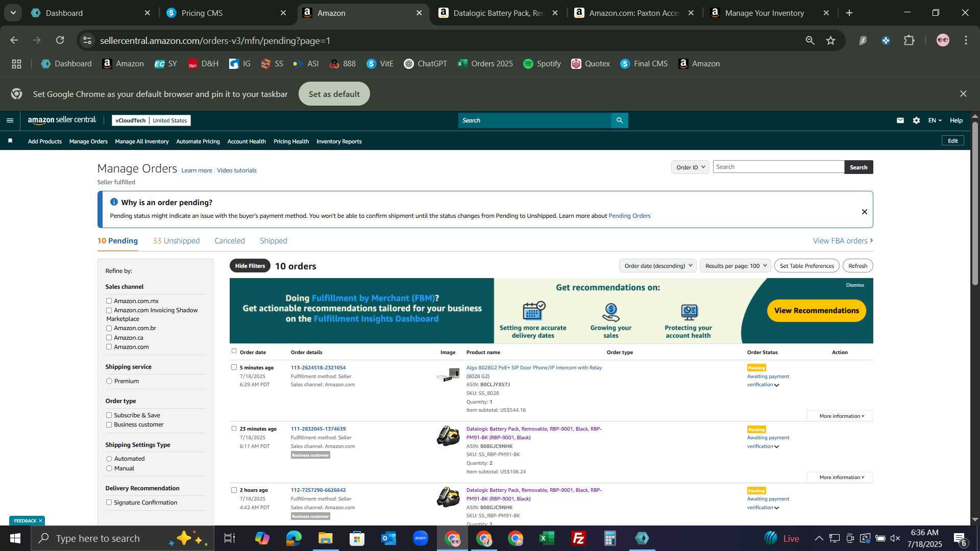This screenshot has height=551, width=980.
Task: Select the Premium shipping service radio
Action: [x=109, y=381]
